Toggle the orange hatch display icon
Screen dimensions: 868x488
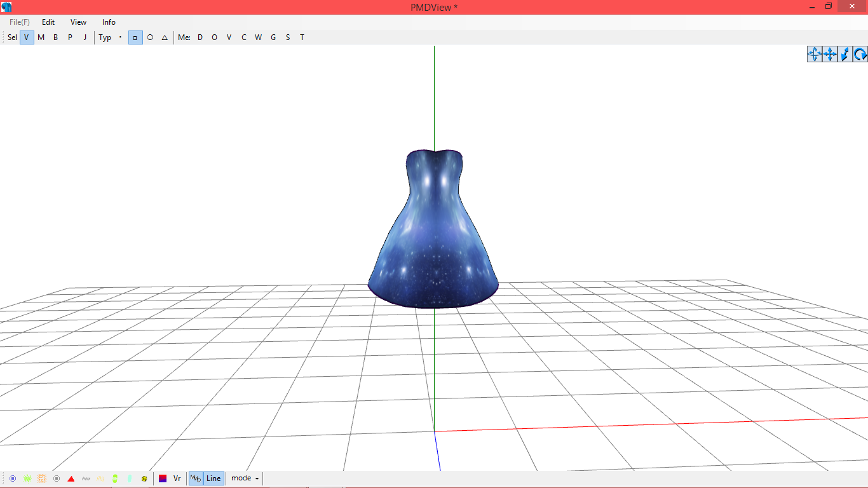pos(42,478)
